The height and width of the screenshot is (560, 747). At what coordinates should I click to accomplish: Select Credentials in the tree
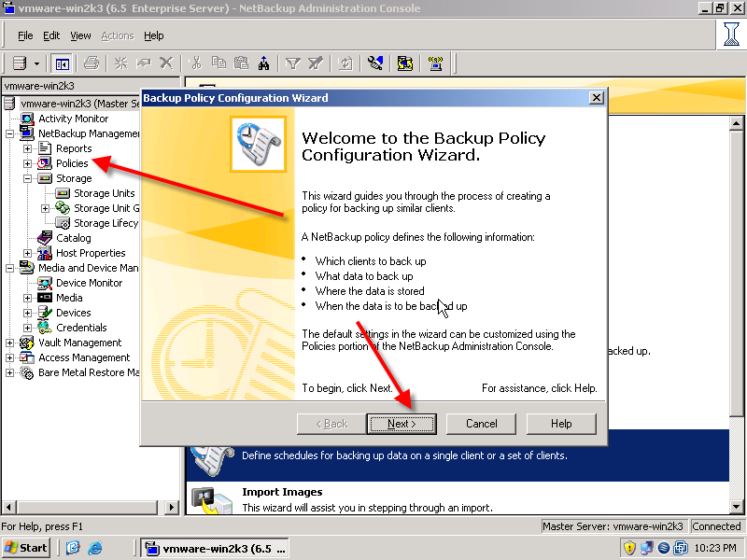(81, 328)
